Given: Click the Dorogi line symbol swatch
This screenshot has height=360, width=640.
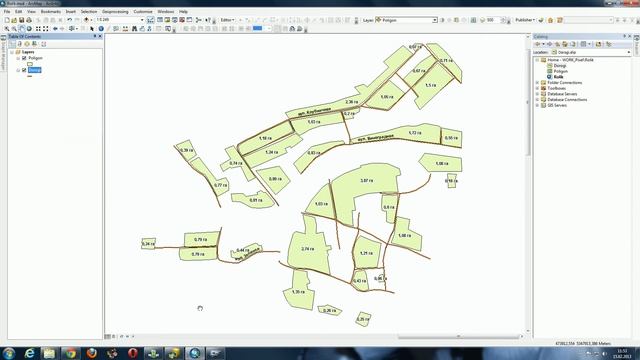Looking at the screenshot, I should pyautogui.click(x=29, y=76).
